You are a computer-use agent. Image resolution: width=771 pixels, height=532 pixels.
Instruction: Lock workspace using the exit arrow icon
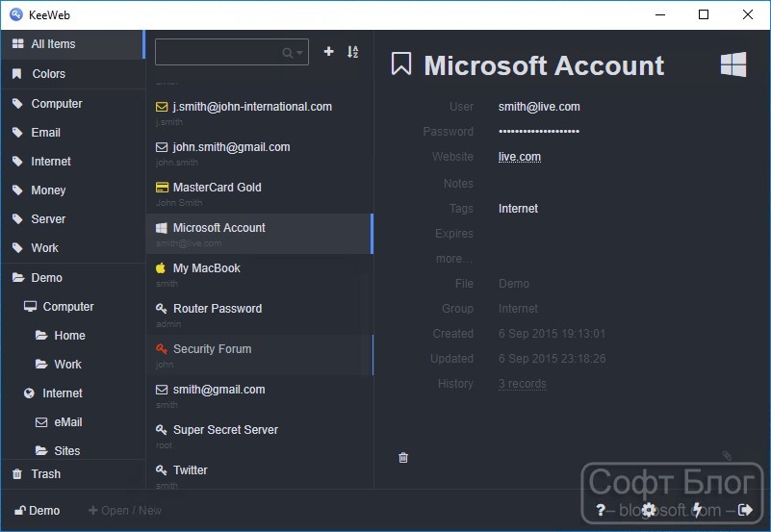click(x=745, y=510)
